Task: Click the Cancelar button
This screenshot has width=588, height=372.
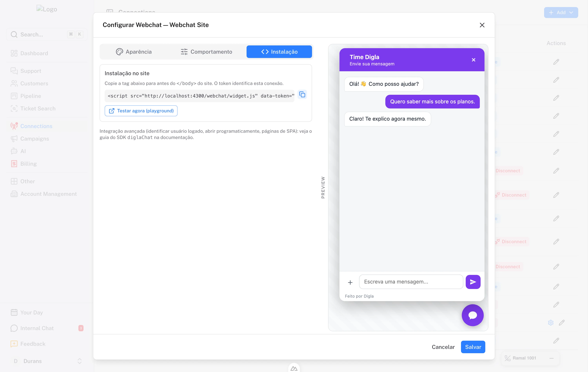Action: (443, 347)
